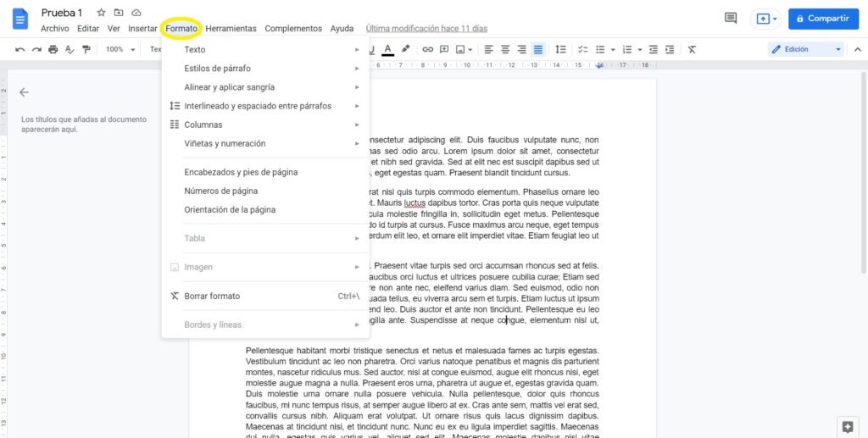
Task: Open the Complementos menu
Action: click(293, 28)
